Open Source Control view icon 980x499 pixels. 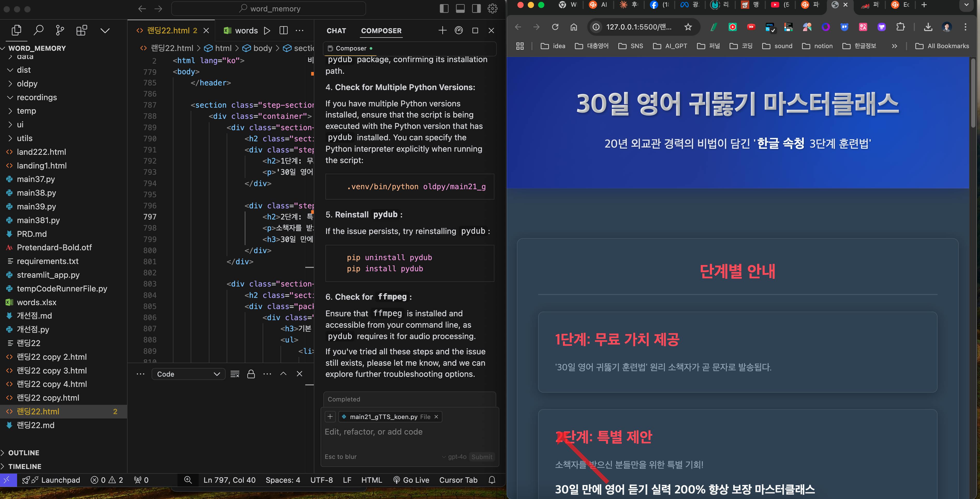(x=60, y=30)
